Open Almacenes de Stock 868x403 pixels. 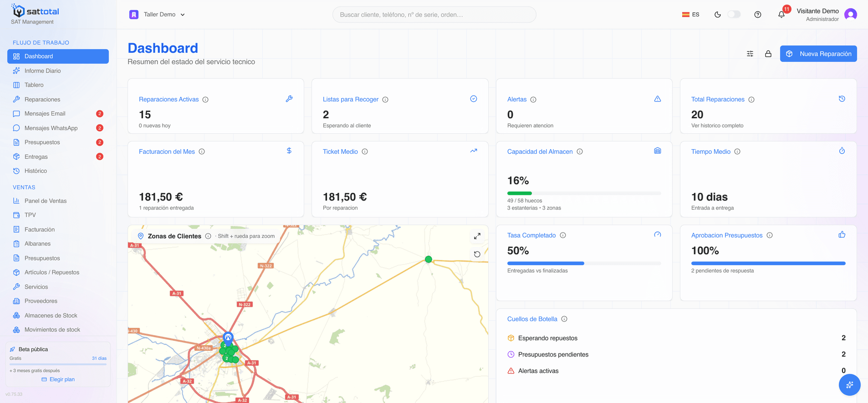tap(58, 315)
